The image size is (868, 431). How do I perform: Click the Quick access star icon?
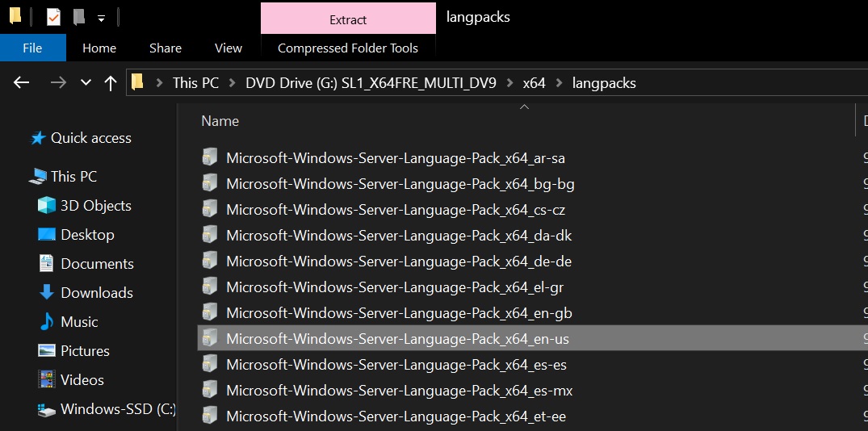tap(38, 138)
